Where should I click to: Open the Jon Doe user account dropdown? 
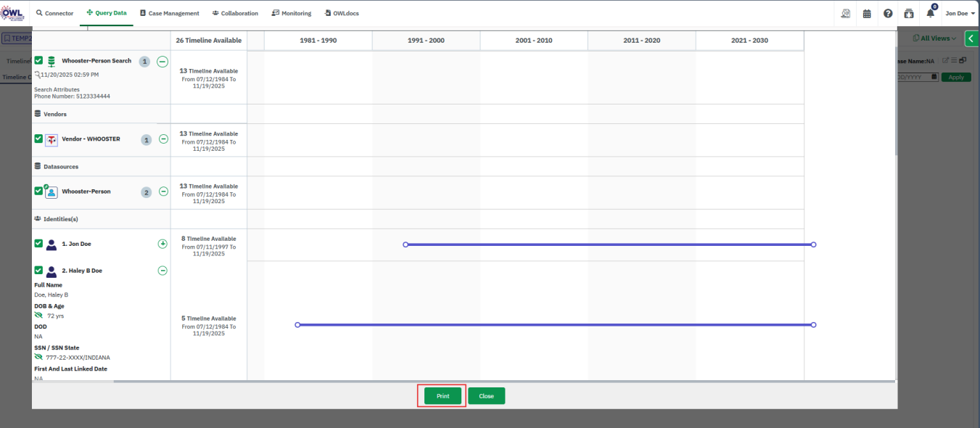[960, 14]
